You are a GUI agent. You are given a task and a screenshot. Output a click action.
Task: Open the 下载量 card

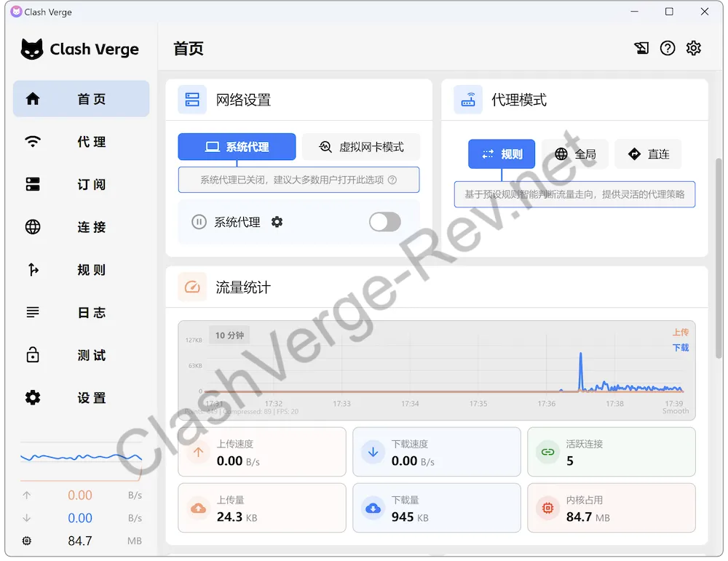[x=436, y=508]
